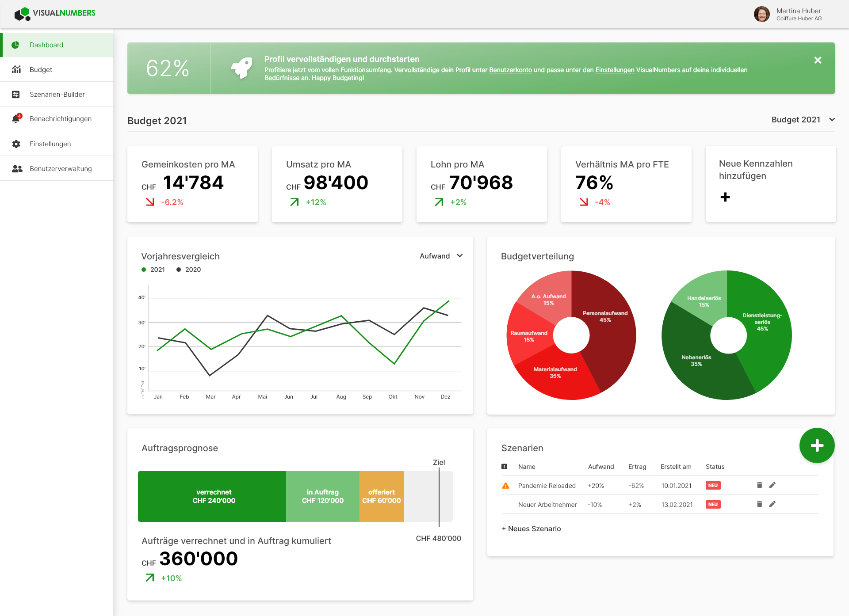The width and height of the screenshot is (849, 616).
Task: Delete the Pandemie Reloaded scenario
Action: click(x=759, y=485)
